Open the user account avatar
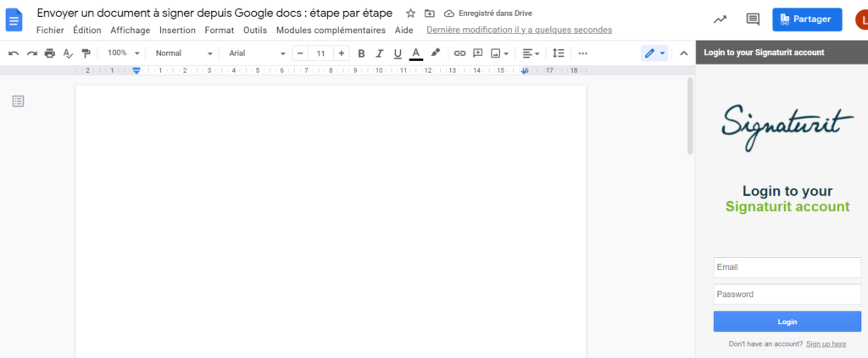The width and height of the screenshot is (868, 358). click(861, 20)
